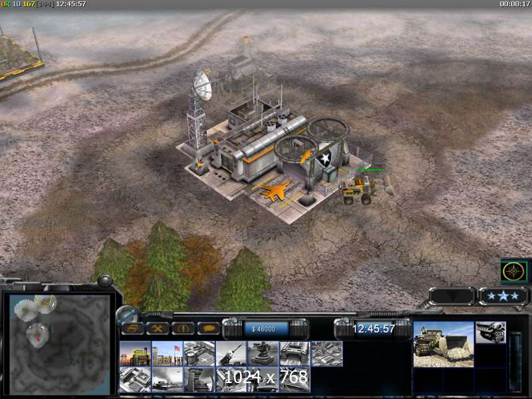
Task: Select the second-row icon under Patriot launcher
Action: [x=231, y=380]
